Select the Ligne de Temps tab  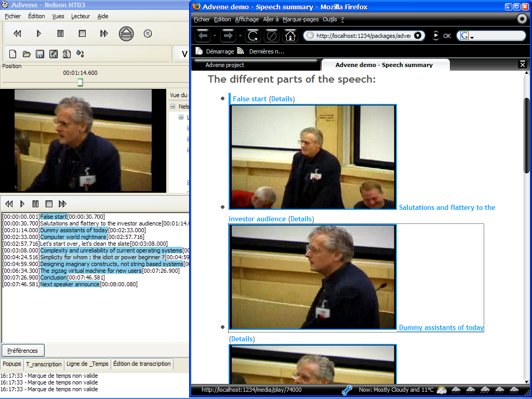click(87, 364)
